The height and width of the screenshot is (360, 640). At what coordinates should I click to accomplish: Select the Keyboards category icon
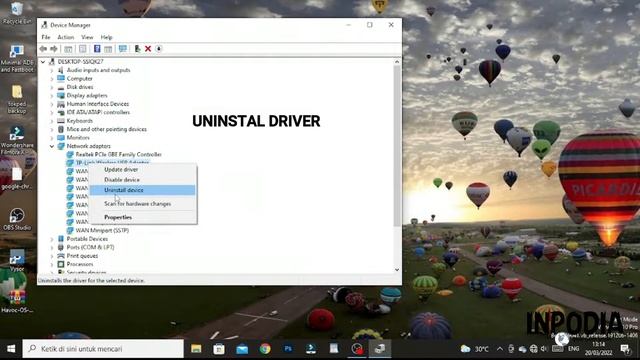pos(61,121)
